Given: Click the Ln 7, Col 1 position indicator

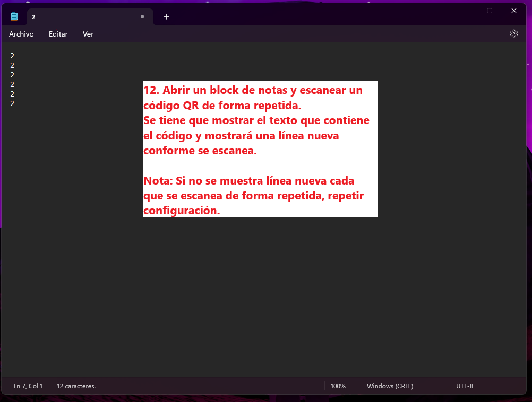Looking at the screenshot, I should 28,386.
